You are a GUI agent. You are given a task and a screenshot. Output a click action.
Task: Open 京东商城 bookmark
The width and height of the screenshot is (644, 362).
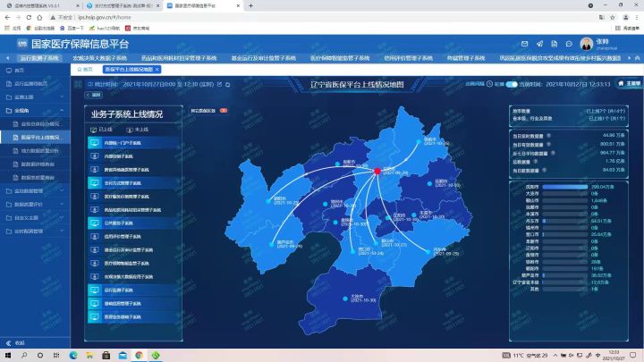137,29
